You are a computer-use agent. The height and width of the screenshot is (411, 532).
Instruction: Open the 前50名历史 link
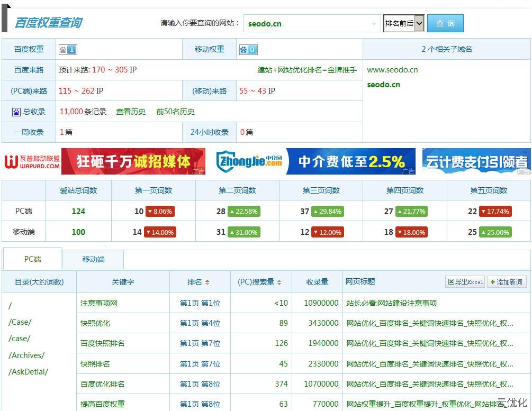pyautogui.click(x=175, y=112)
